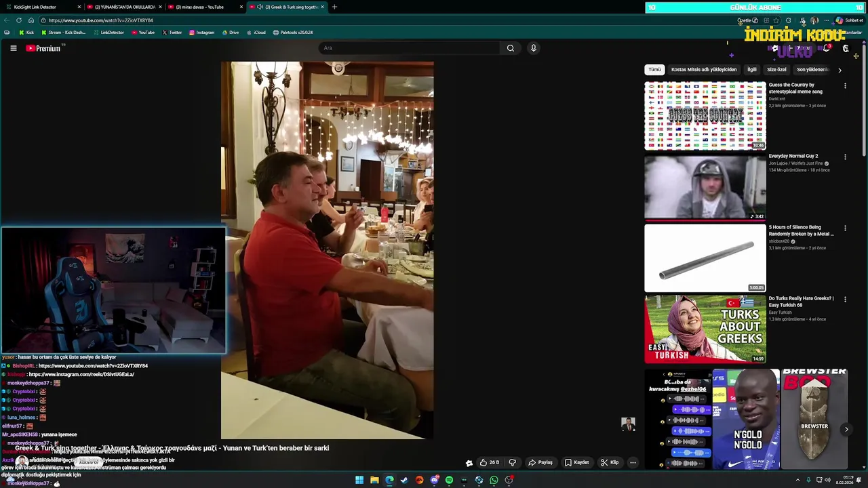Select the 'İlgili' filter chip
Screen dimensions: 868x488
[x=752, y=70]
